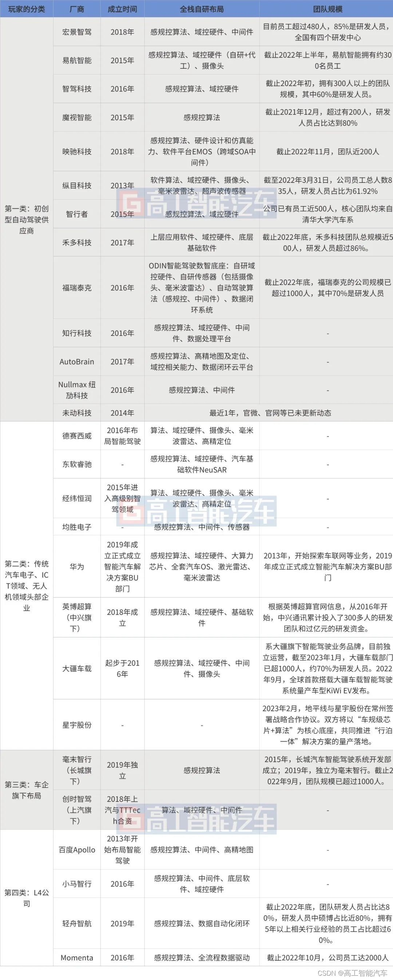The image size is (393, 980).
Task: Select the 易航智能 vendor cell
Action: pos(77,60)
